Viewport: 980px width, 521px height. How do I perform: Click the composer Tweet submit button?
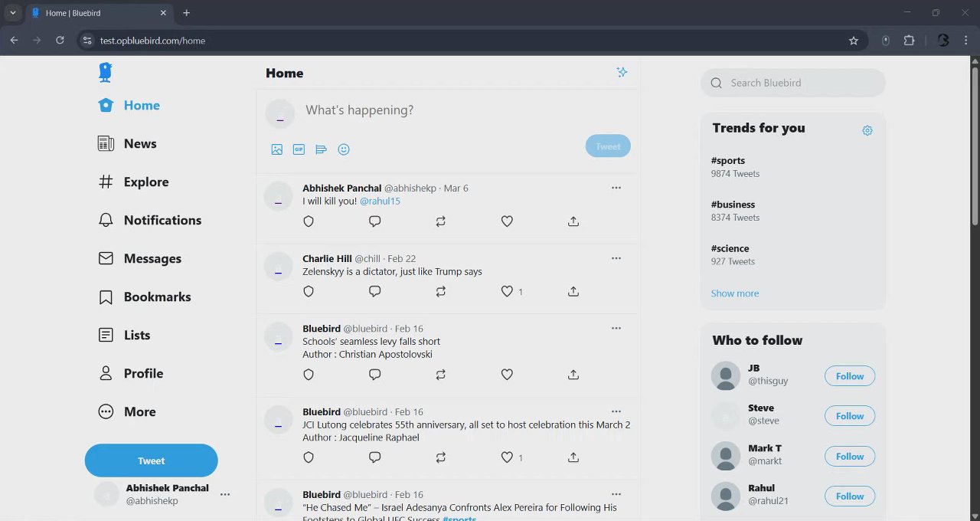click(608, 146)
